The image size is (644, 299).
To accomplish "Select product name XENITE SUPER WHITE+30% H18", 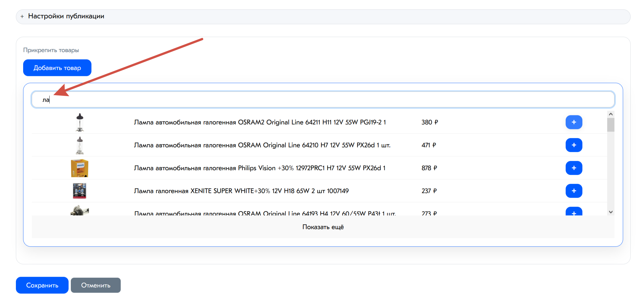I will [241, 191].
